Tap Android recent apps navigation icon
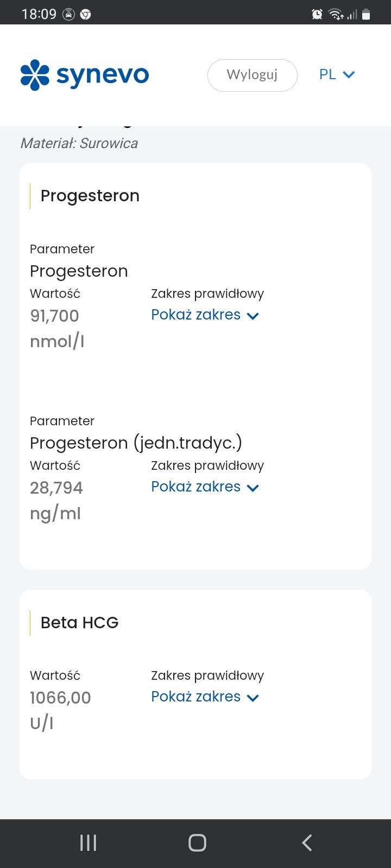391x868 pixels. (88, 843)
